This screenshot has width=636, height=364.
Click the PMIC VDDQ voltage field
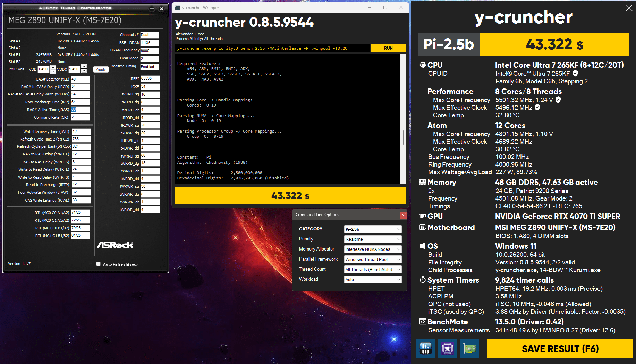75,69
